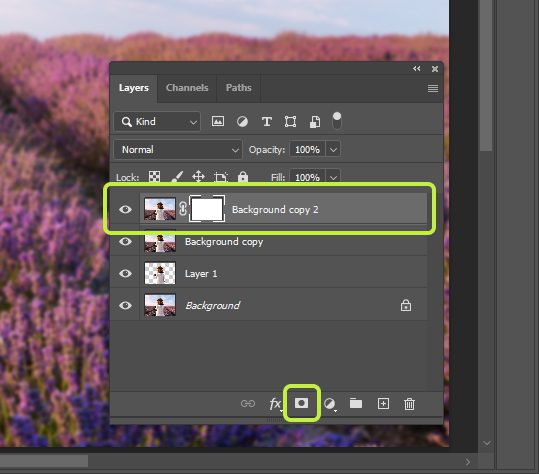Close the Layers panel
Screen dimensions: 539x474
(435, 69)
